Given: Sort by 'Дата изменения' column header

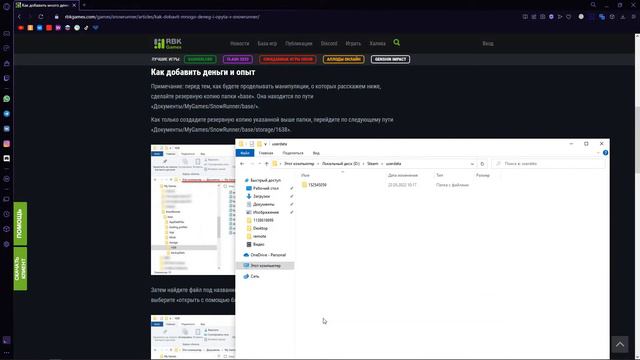Looking at the screenshot, I should tap(403, 175).
